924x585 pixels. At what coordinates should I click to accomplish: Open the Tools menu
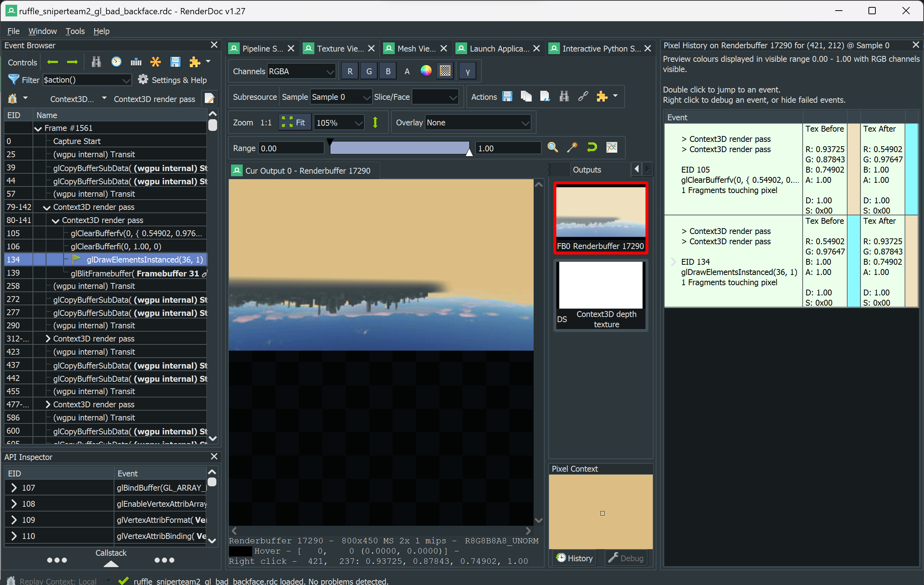pos(75,31)
